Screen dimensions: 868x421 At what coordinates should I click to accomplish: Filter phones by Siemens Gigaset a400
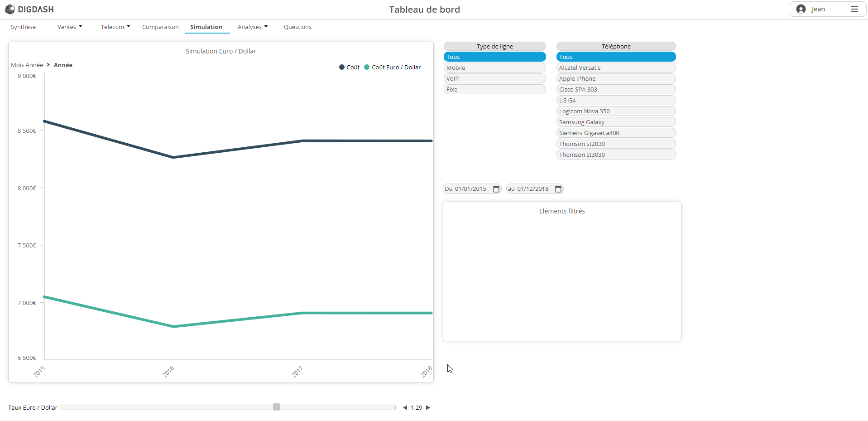(x=616, y=133)
